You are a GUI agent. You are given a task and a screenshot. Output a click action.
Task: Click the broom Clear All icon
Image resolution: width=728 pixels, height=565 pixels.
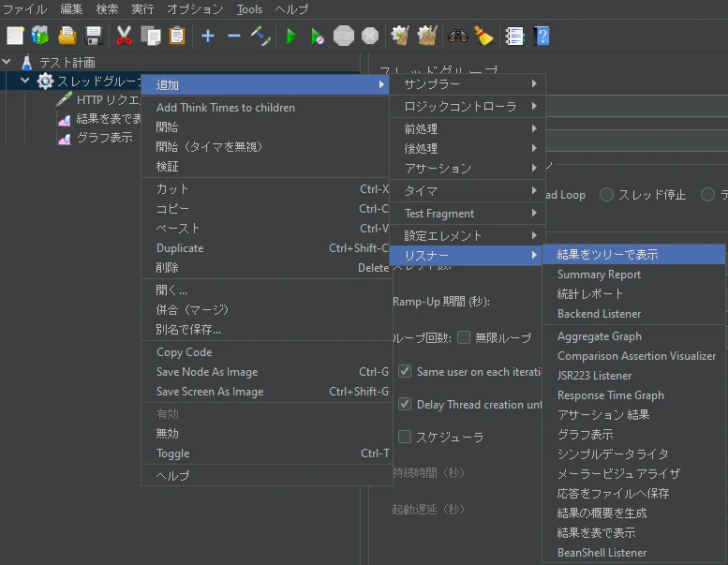click(x=483, y=36)
